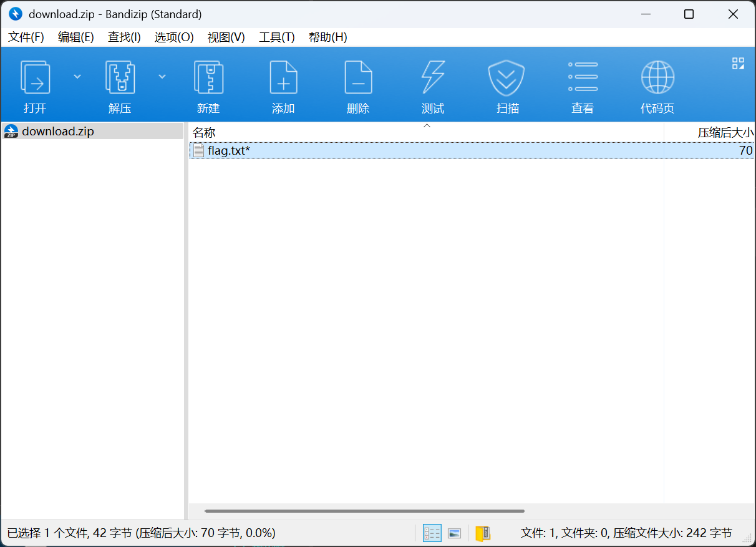Click the horizontal scrollbar in the file list

364,511
